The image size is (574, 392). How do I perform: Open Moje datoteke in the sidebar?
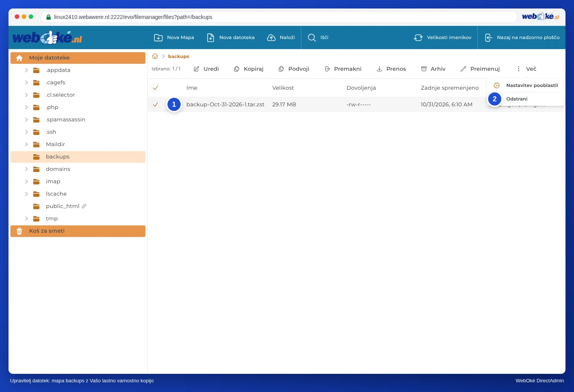pyautogui.click(x=78, y=58)
